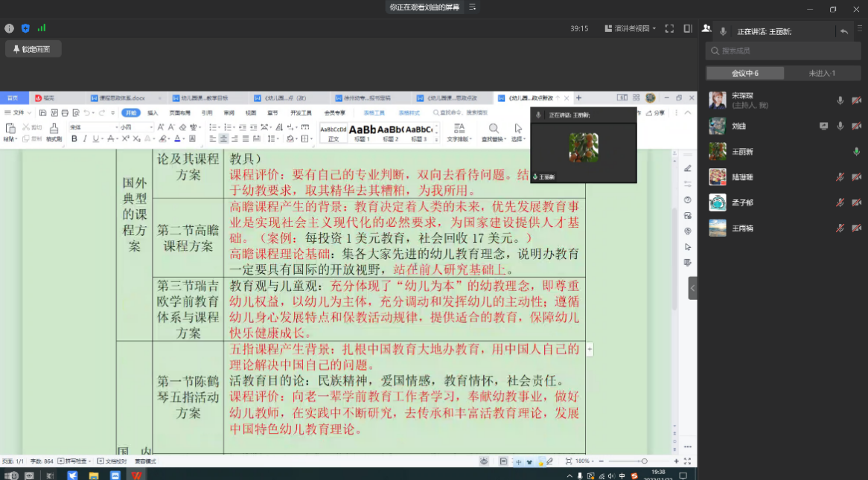This screenshot has width=868, height=480.
Task: Select the 会议中·6 tab
Action: (x=745, y=73)
